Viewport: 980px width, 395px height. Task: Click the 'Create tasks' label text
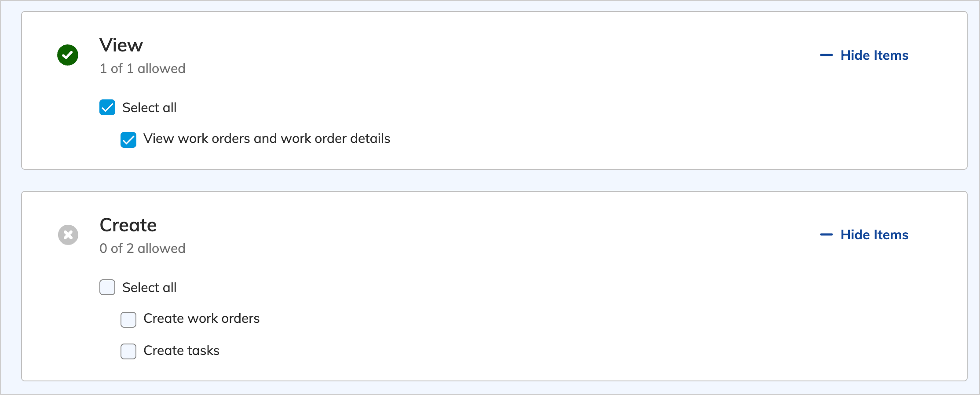click(x=181, y=351)
